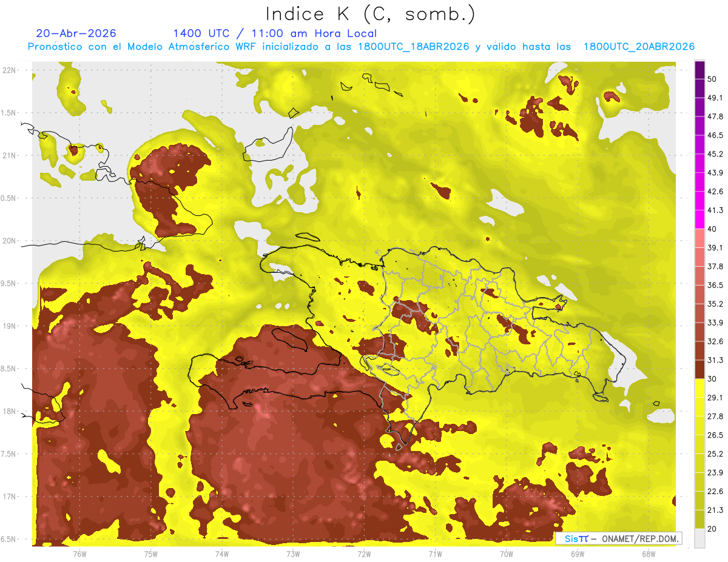Click the salmon 39.1 legend color band
Viewport: 728px width, 562px height.
[x=699, y=238]
